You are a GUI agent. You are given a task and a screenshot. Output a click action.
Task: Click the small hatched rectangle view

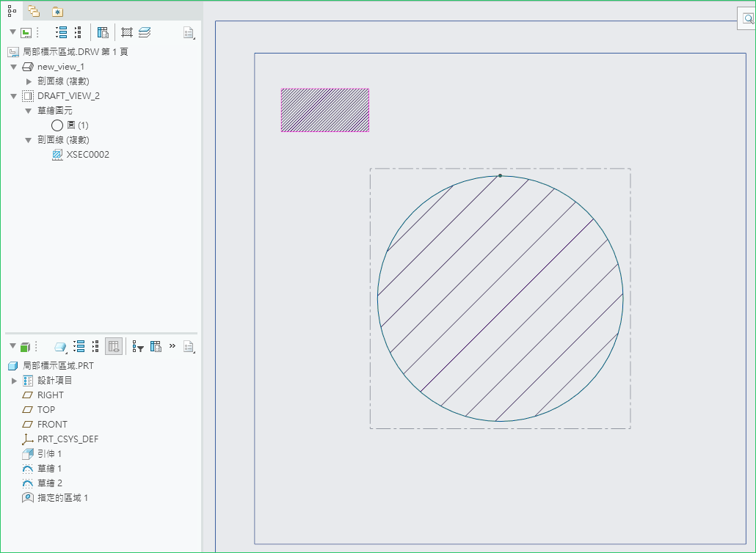pyautogui.click(x=324, y=110)
